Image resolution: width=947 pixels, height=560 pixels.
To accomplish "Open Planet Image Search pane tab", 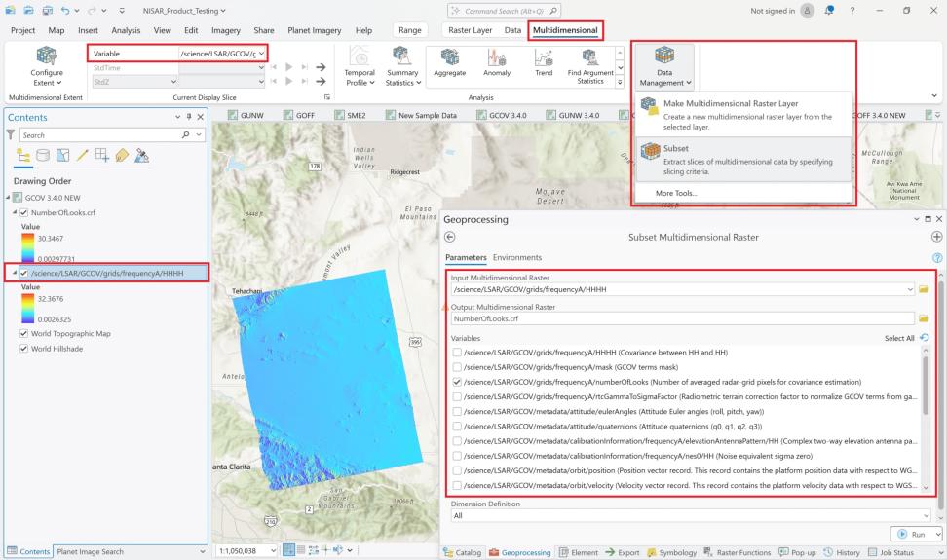I will pos(90,551).
